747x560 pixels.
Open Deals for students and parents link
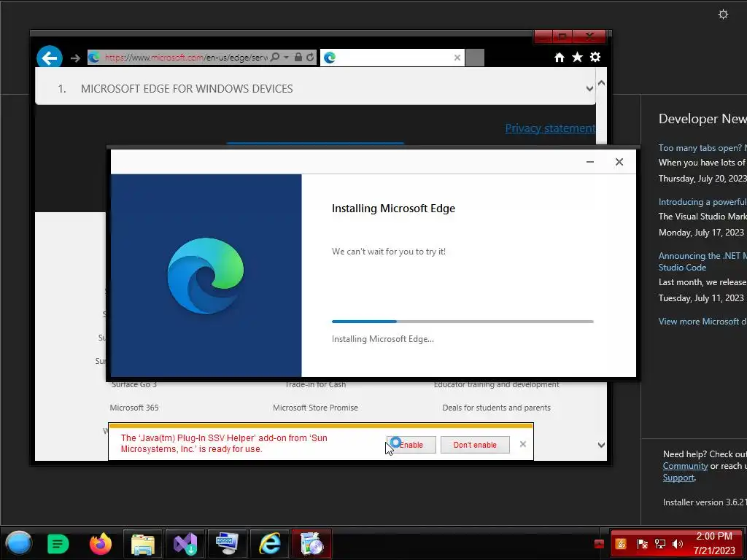[496, 408]
